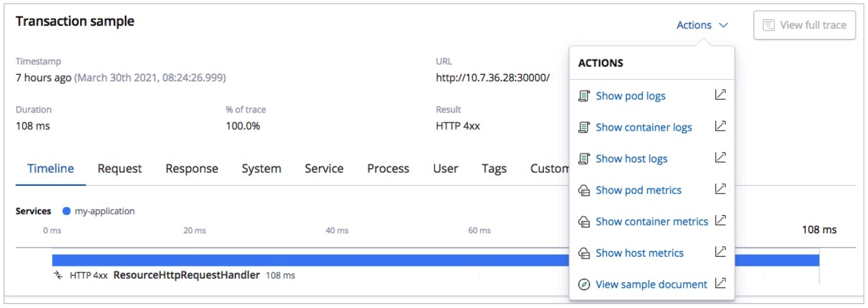The height and width of the screenshot is (308, 868).
Task: Click the 40 ms timeline axis label
Action: [337, 231]
